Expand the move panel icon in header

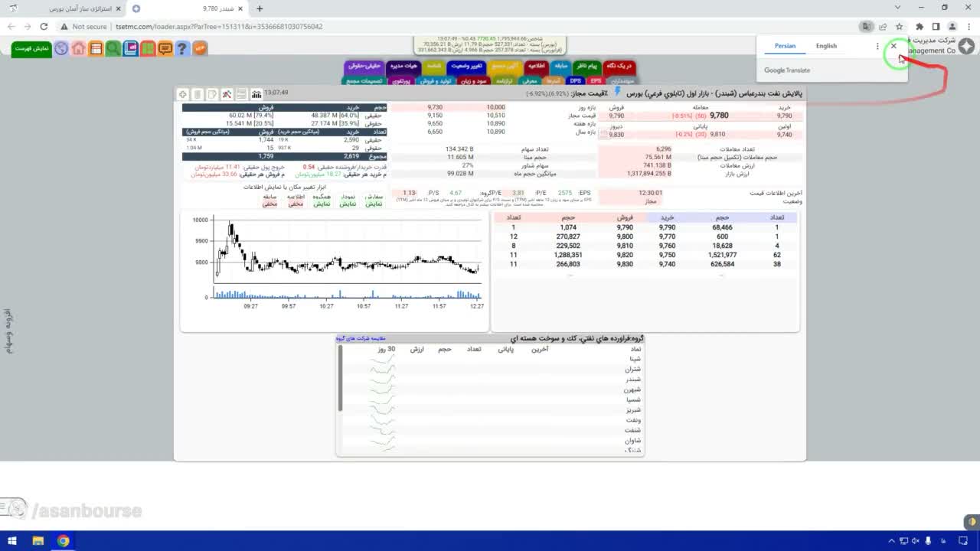[x=182, y=94]
